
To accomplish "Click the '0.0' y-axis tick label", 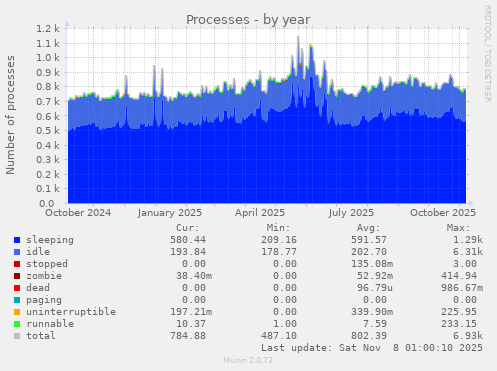I will pos(47,203).
